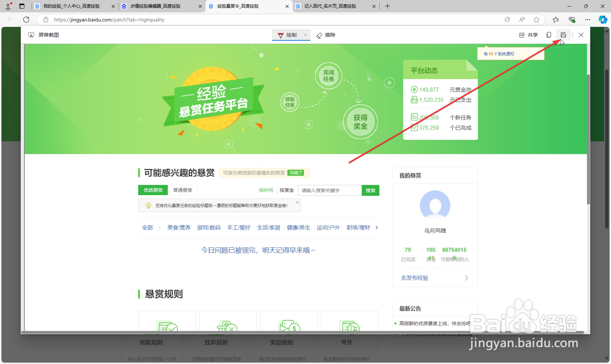Click the share button in capture toolbar
Image resolution: width=611 pixels, height=364 pixels.
point(528,35)
